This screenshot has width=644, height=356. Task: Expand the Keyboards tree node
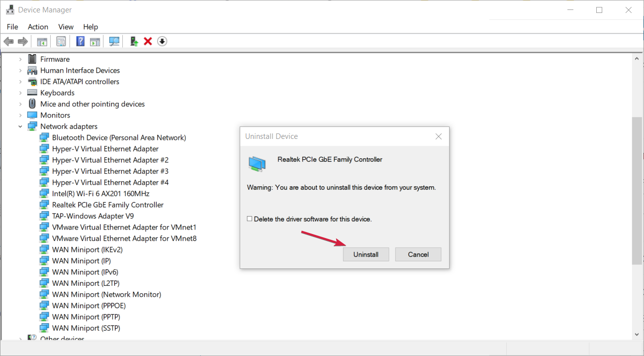[20, 93]
